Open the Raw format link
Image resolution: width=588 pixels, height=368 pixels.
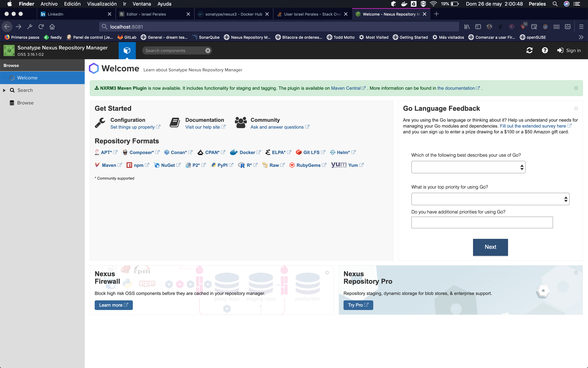pyautogui.click(x=273, y=165)
